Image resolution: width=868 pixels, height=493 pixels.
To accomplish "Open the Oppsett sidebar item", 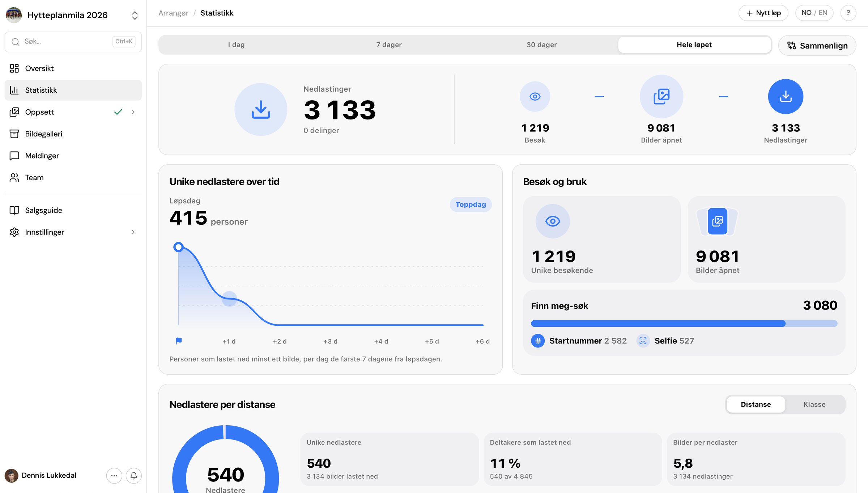I will (x=73, y=112).
